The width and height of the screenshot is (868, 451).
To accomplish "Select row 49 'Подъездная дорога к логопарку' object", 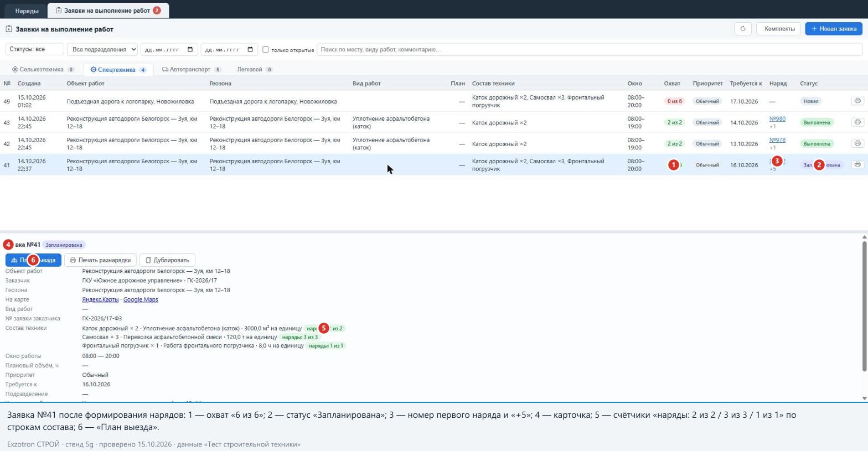I will click(130, 101).
